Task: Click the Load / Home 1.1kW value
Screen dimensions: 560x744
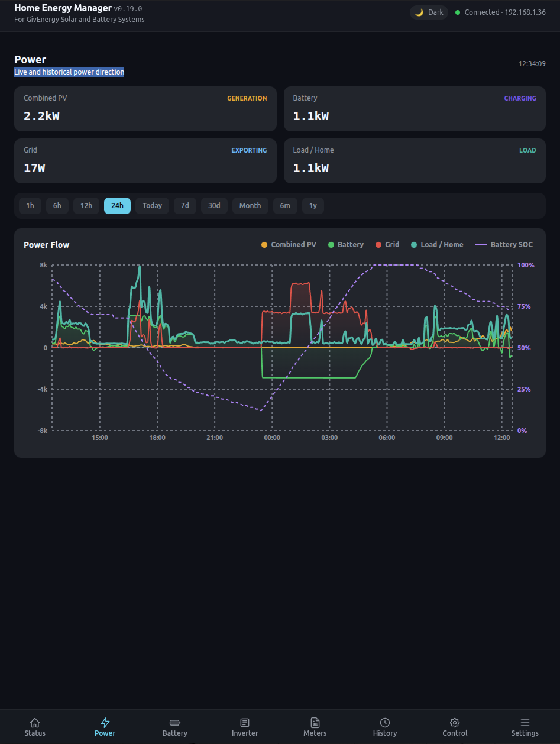Action: point(311,168)
